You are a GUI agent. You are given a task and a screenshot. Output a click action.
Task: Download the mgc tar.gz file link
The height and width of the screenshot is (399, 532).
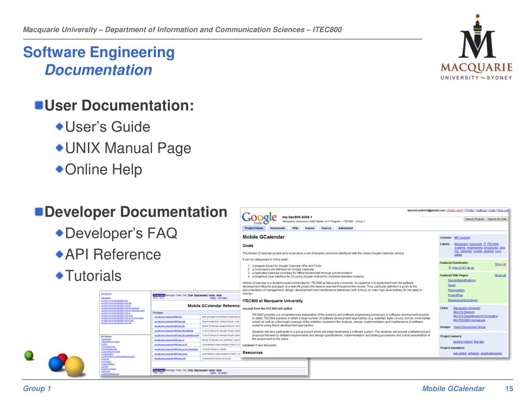(x=463, y=268)
